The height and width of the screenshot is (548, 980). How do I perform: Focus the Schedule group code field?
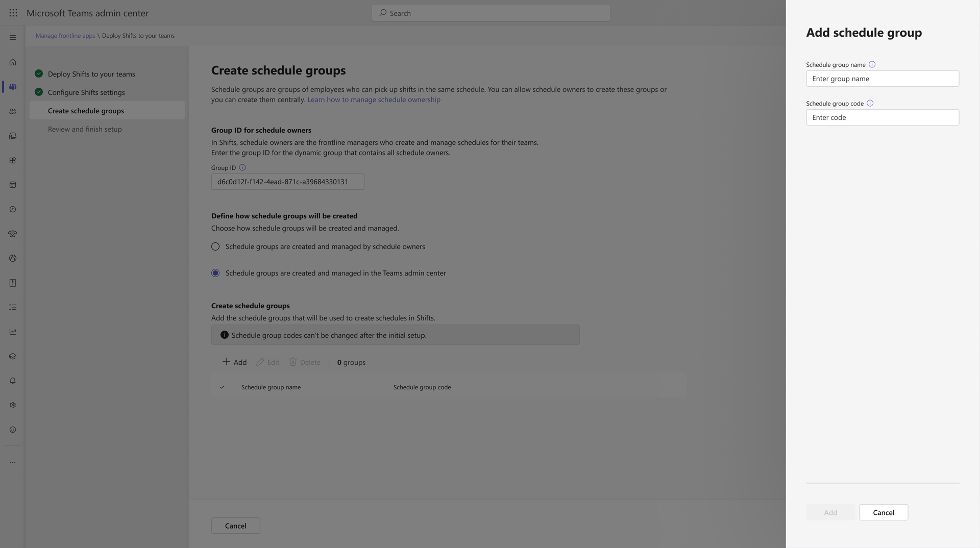(x=883, y=117)
